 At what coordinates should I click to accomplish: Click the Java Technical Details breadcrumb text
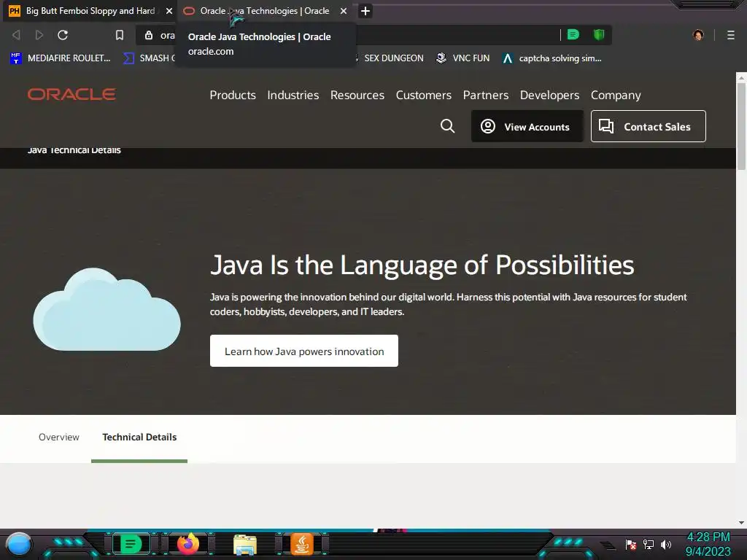pos(74,150)
